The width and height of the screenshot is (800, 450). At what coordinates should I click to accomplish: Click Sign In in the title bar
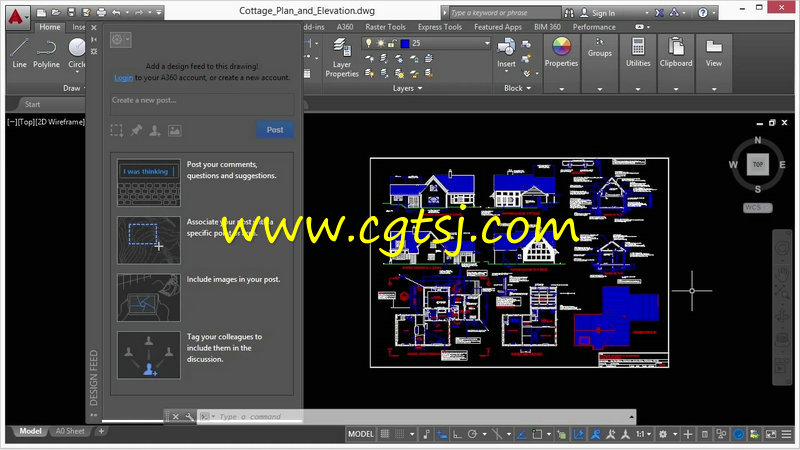[604, 13]
